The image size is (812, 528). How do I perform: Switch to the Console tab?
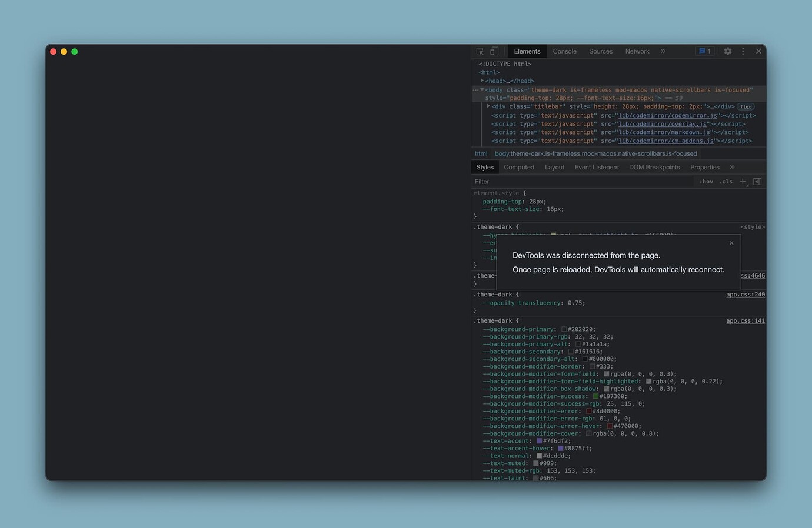point(564,52)
